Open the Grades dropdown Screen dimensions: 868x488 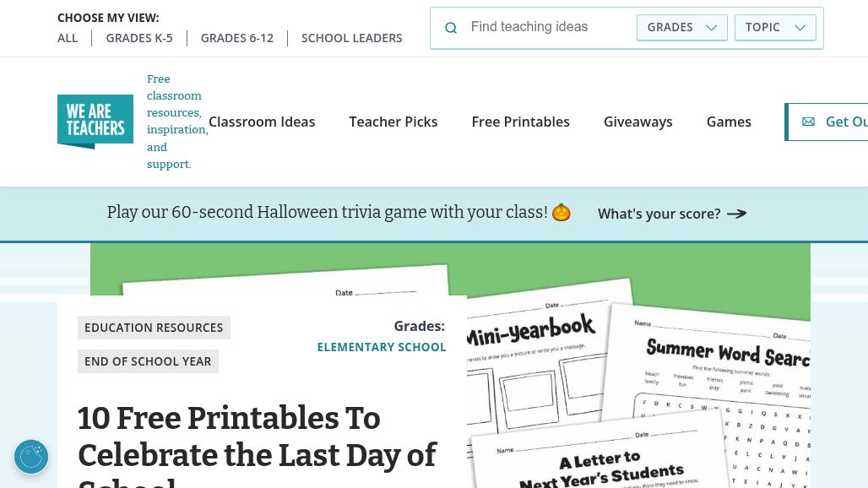(x=681, y=27)
